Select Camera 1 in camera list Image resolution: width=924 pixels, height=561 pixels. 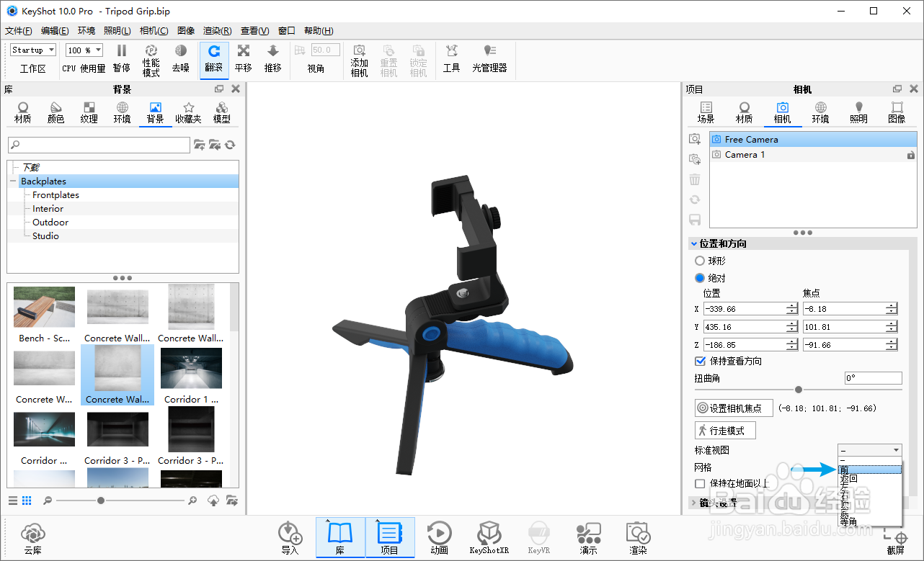pos(813,155)
